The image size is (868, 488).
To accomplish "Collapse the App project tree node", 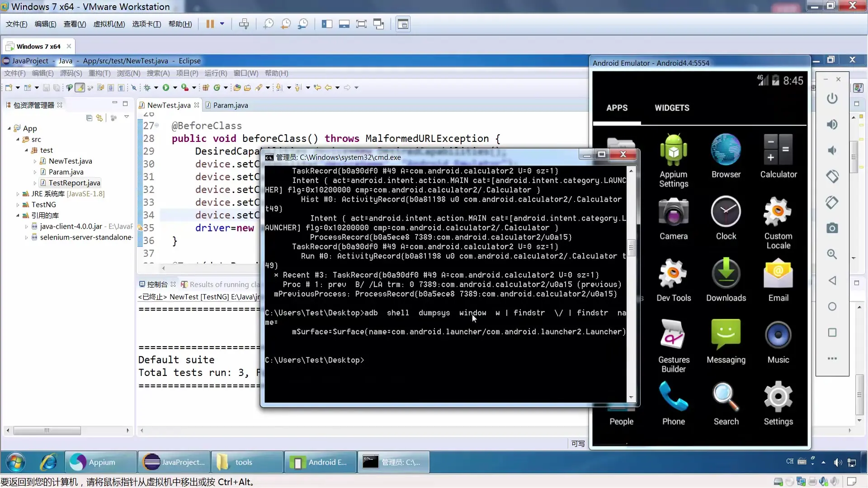I will point(9,128).
